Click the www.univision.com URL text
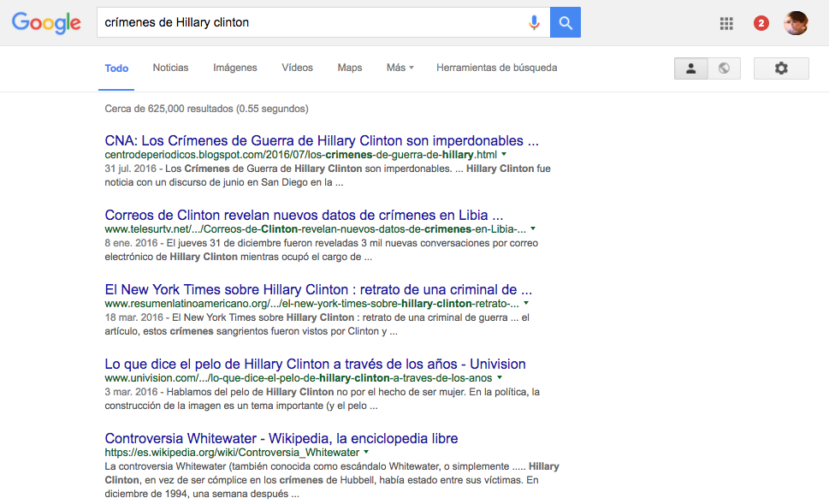Image resolution: width=829 pixels, height=504 pixels. pyautogui.click(x=299, y=379)
